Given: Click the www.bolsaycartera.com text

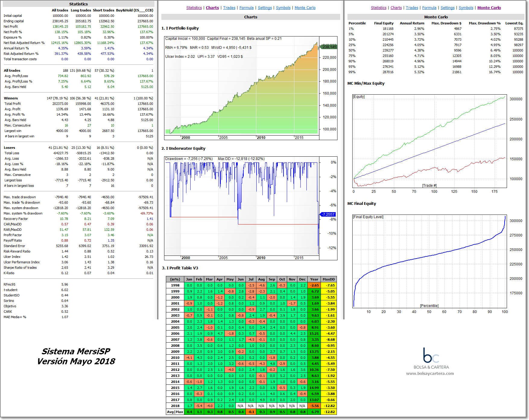Looking at the screenshot, I should [x=430, y=374].
